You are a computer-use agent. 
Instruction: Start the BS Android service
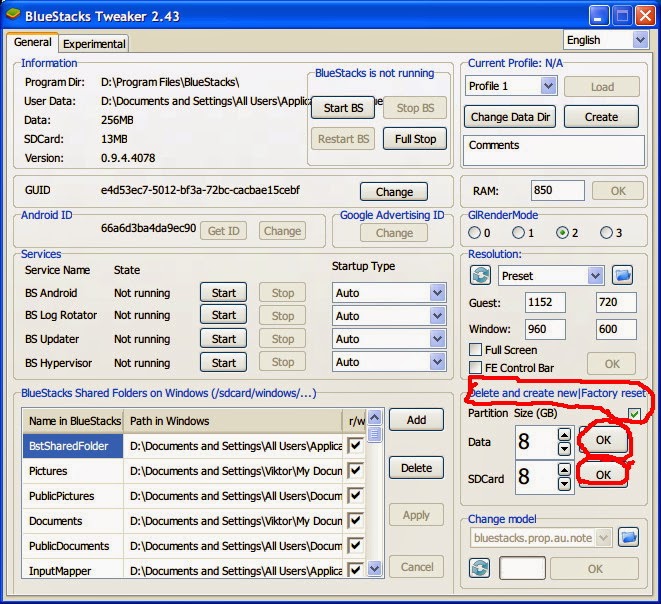223,293
